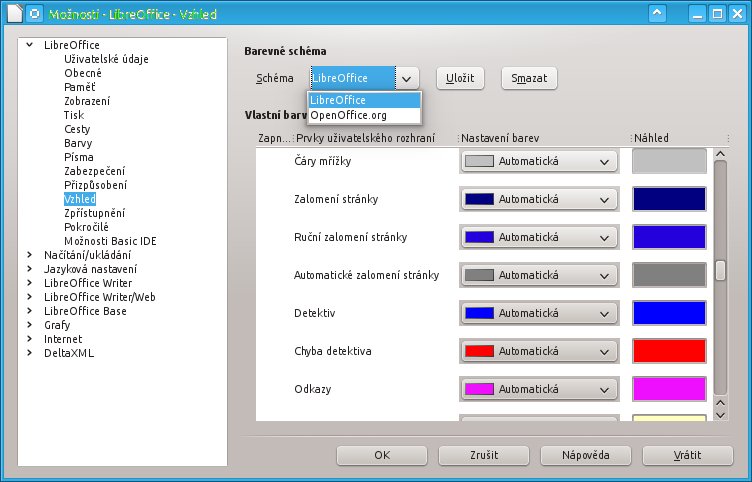Expand the LibreOffice Writer/Web node
Screen dimensions: 752x482
coord(30,296)
